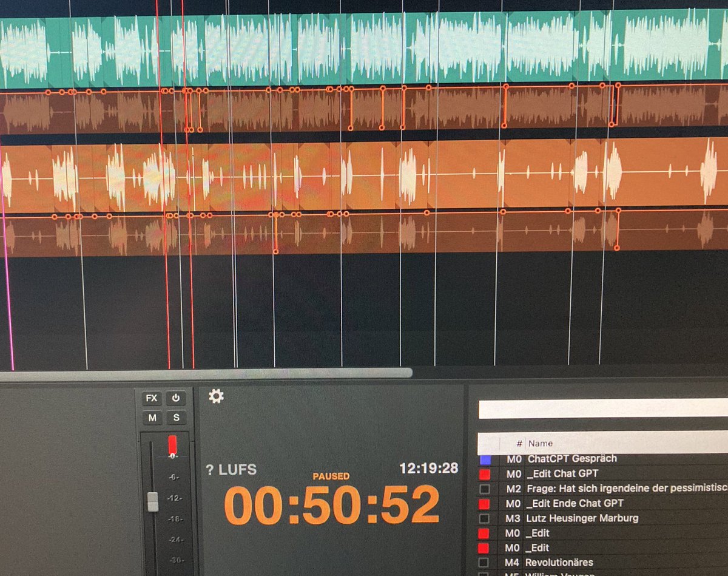The width and height of the screenshot is (728, 576).
Task: Click the orange track's audio waveform
Action: [364, 175]
